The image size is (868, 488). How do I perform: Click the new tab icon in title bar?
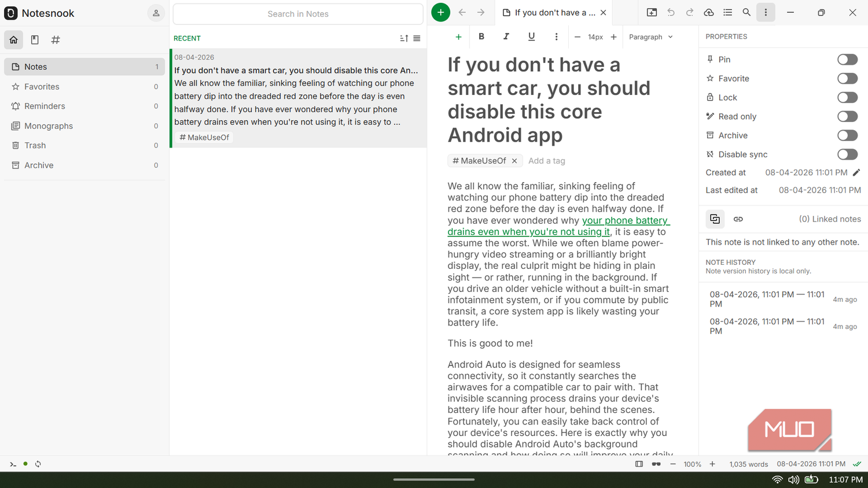(652, 12)
